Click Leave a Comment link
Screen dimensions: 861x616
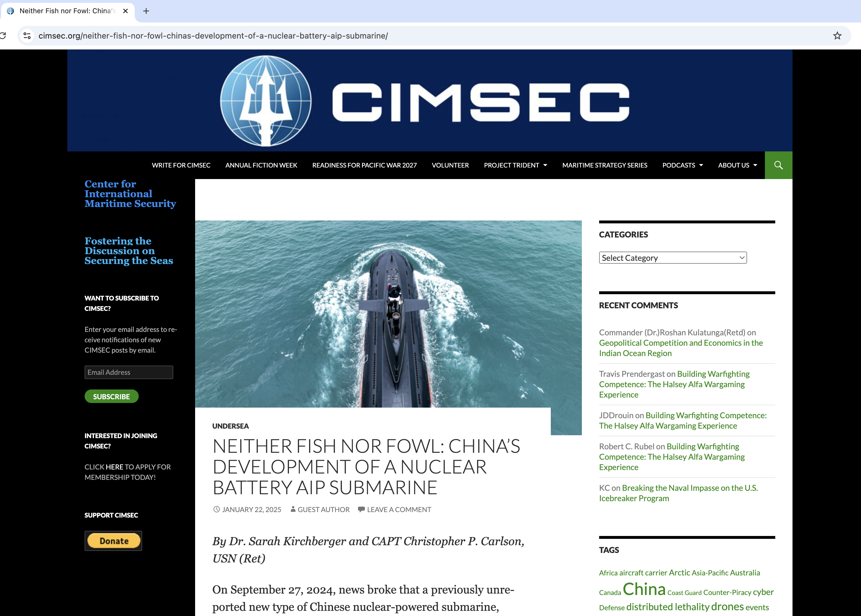[399, 509]
